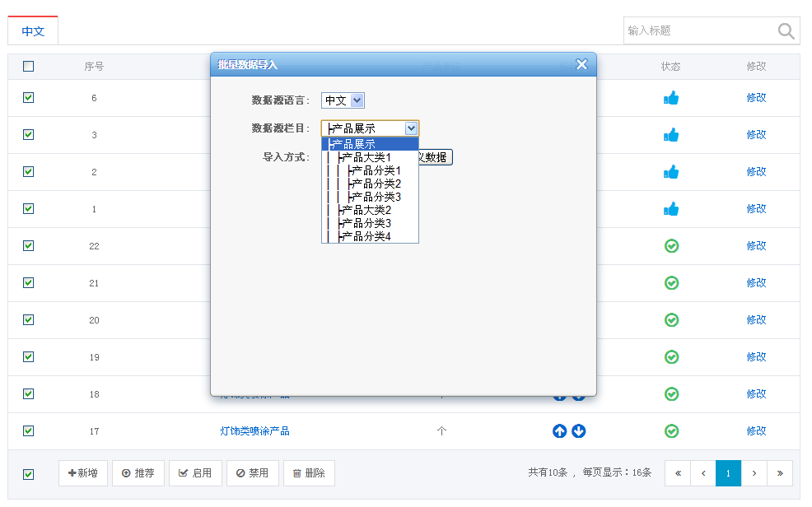Uncheck the checkbox for row 3
The height and width of the screenshot is (507, 812).
tap(29, 134)
